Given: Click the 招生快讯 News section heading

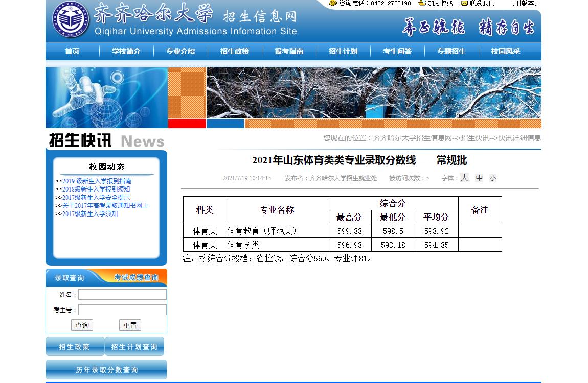Looking at the screenshot, I should point(106,141).
